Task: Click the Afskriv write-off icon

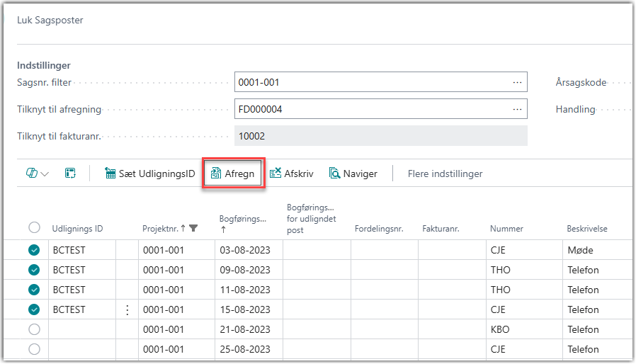Action: [276, 174]
